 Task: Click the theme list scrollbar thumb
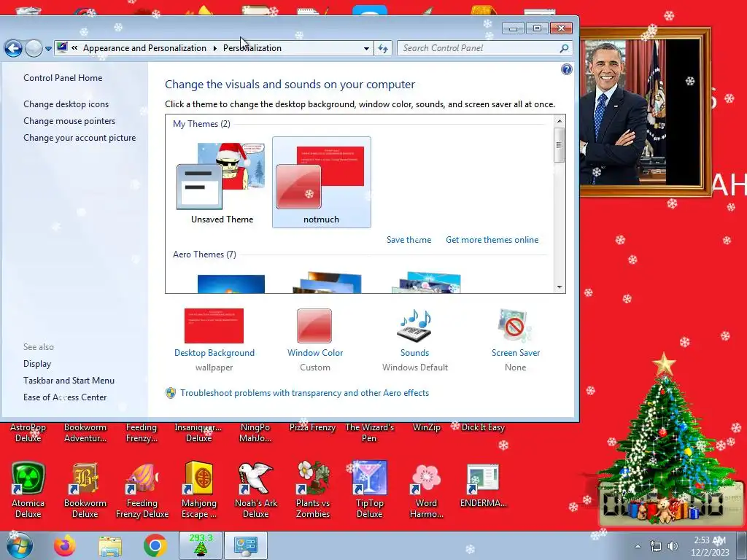point(560,145)
